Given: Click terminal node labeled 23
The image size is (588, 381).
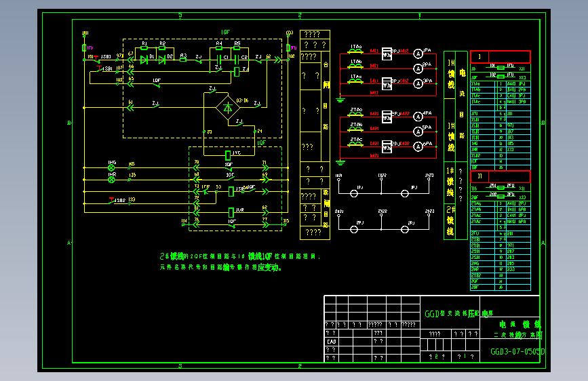Looking at the screenshot, I should (x=204, y=132).
